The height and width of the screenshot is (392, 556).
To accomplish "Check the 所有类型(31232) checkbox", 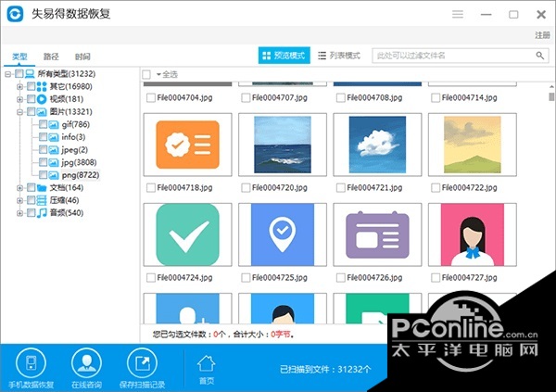I will (19, 74).
